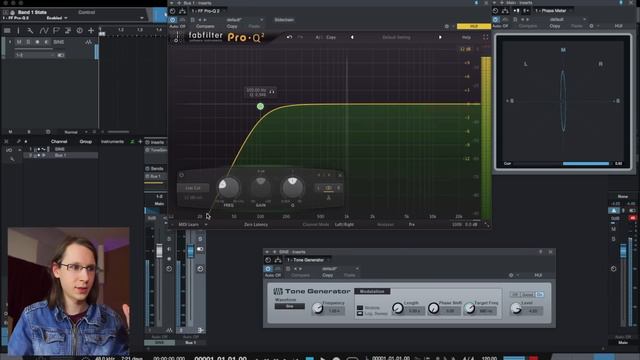Open the Low Cut filter shape selector
This screenshot has height=360, width=640.
click(193, 188)
